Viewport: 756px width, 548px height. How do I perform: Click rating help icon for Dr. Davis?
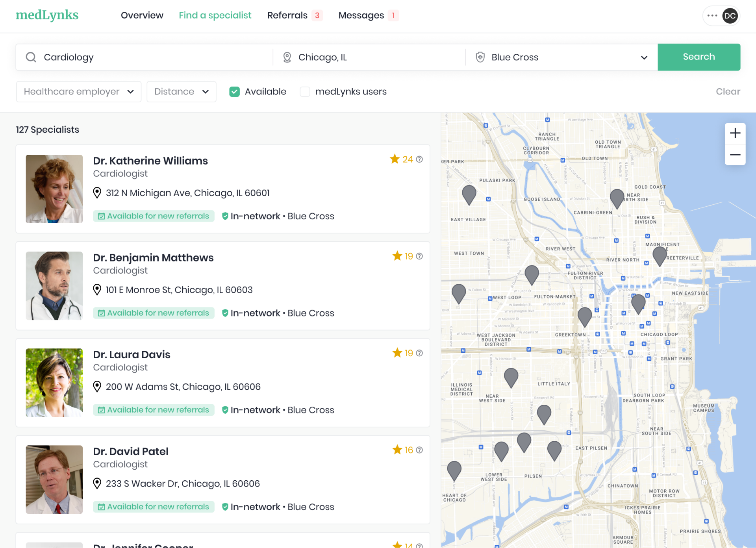click(x=419, y=353)
